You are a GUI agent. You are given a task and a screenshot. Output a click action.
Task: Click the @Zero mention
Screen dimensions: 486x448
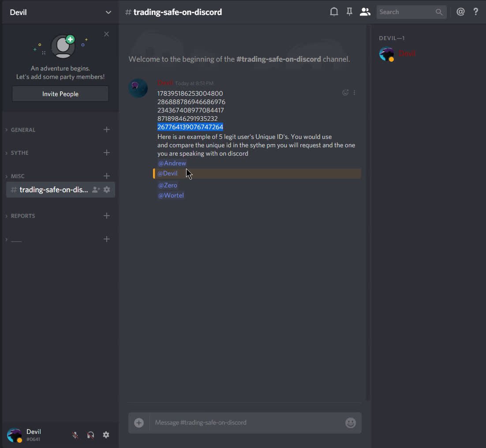coord(168,185)
